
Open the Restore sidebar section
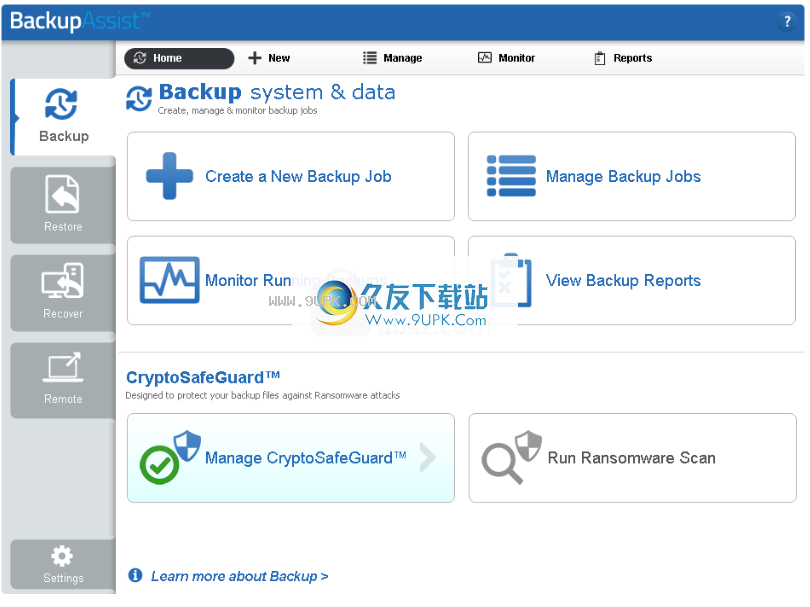tap(63, 205)
